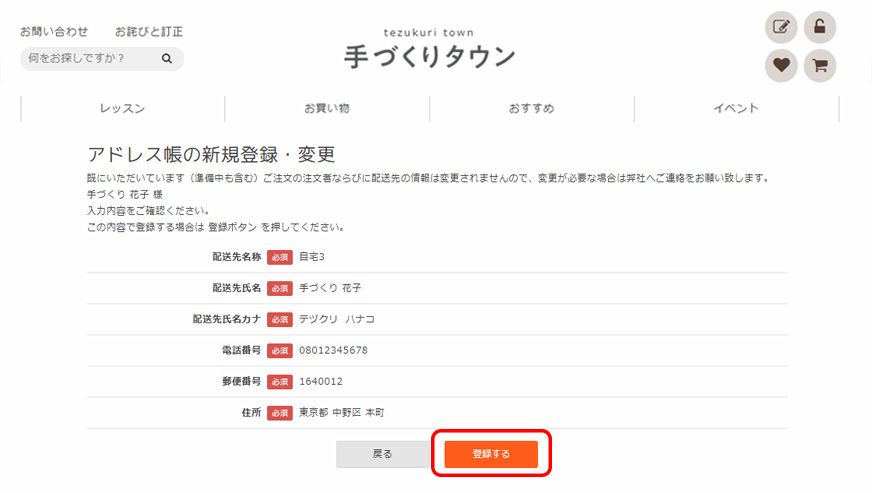The height and width of the screenshot is (493, 872).
Task: Open the レッスン navigation tab
Action: click(122, 108)
